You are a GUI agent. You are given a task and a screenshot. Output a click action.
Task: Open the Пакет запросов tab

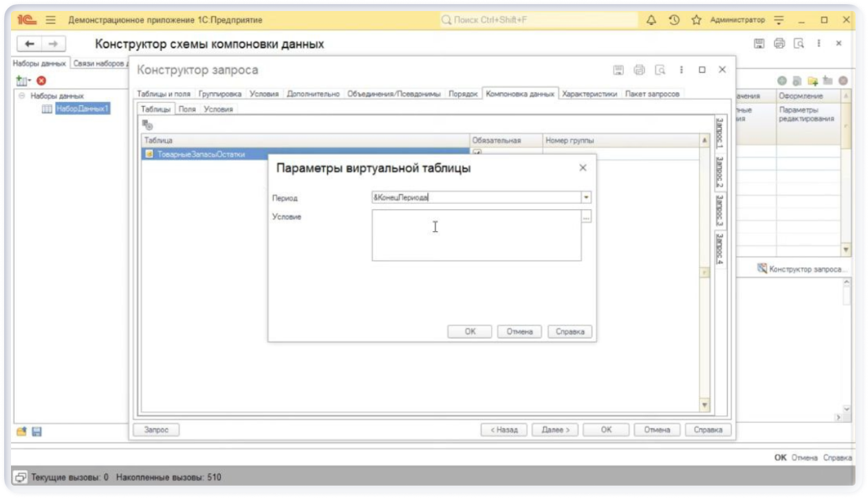[652, 94]
